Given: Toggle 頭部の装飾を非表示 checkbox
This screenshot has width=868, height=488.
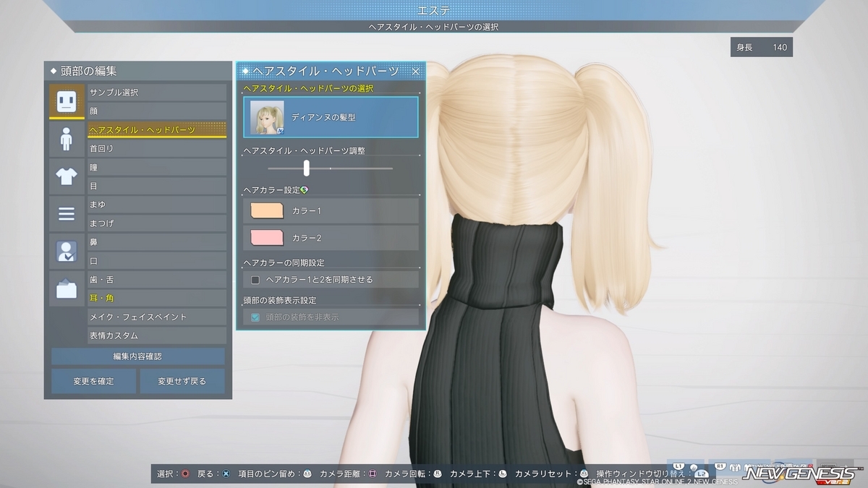Looking at the screenshot, I should point(255,317).
